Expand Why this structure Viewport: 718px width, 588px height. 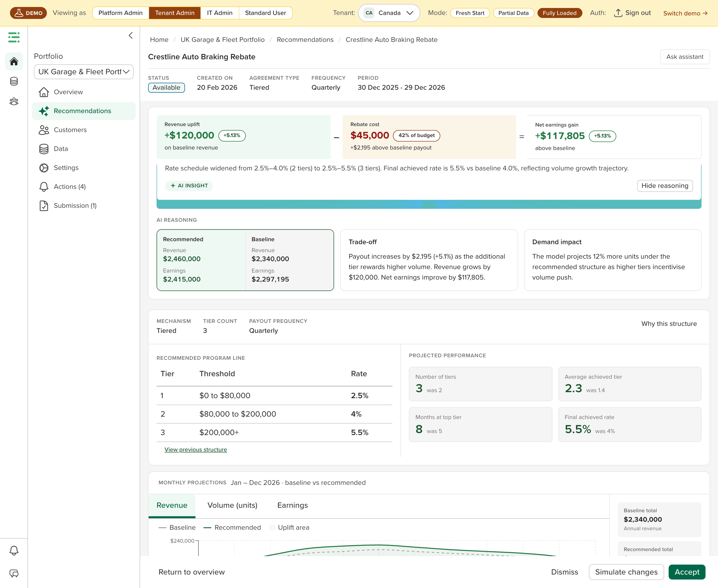[669, 324]
